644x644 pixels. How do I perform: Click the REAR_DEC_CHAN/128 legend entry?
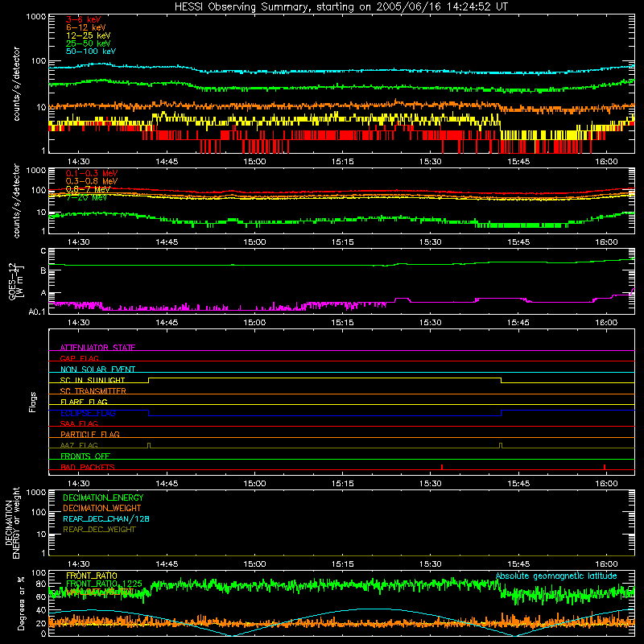coord(106,518)
